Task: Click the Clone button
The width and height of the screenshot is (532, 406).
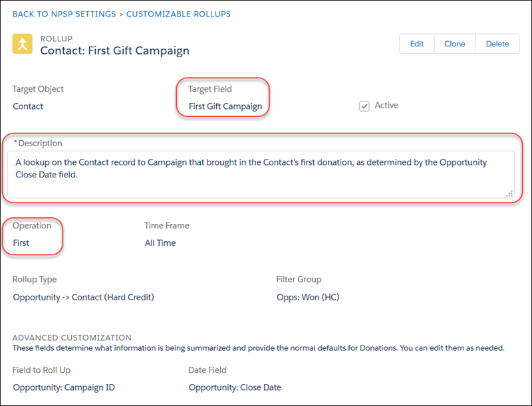Action: click(x=454, y=44)
